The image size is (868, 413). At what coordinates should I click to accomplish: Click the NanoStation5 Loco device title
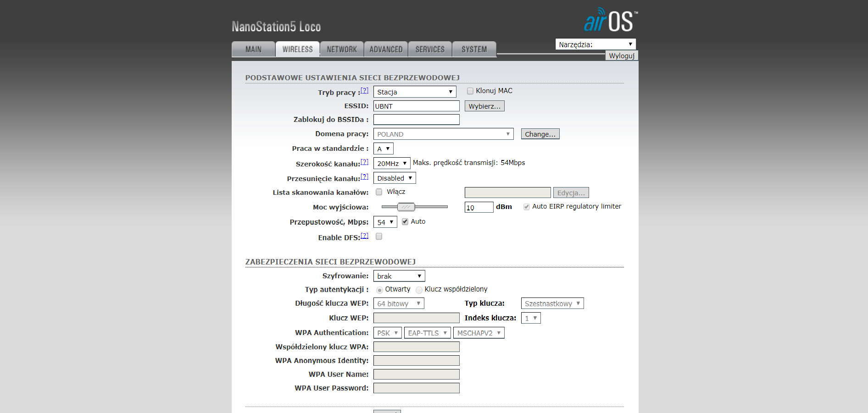coord(276,27)
